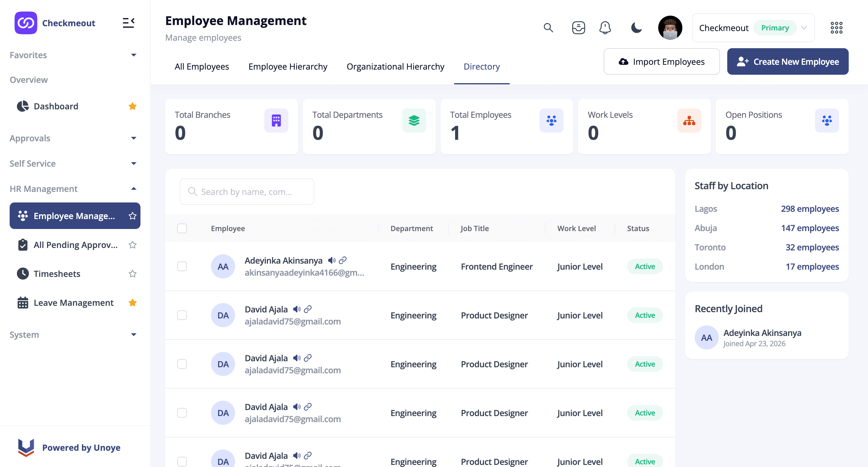The width and height of the screenshot is (868, 467).
Task: Click "298 employees" for Lagos
Action: pyautogui.click(x=810, y=208)
